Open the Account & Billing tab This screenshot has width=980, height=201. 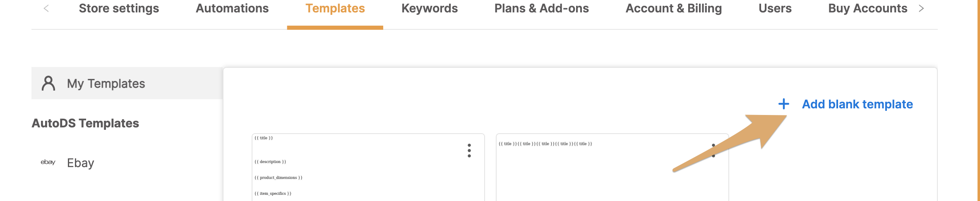pyautogui.click(x=674, y=9)
